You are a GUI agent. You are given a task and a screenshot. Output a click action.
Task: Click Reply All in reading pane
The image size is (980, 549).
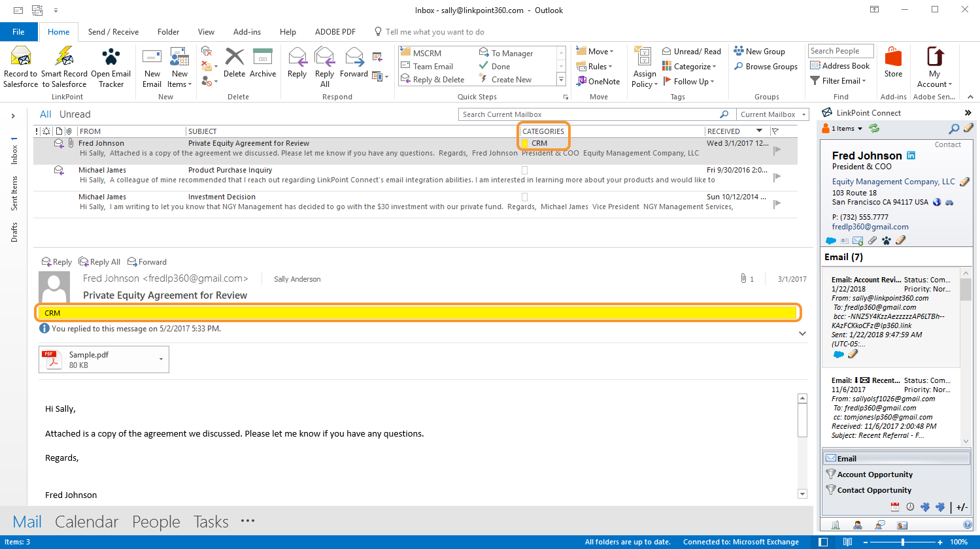pyautogui.click(x=99, y=262)
